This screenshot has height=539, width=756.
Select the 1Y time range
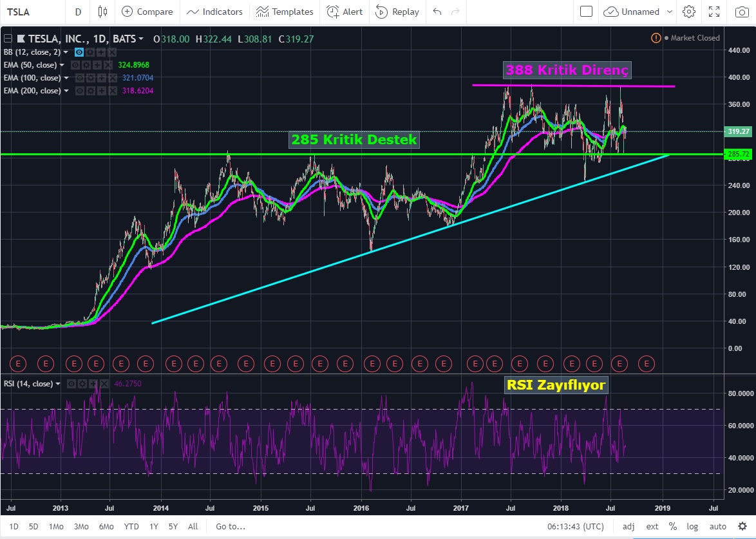pyautogui.click(x=154, y=527)
